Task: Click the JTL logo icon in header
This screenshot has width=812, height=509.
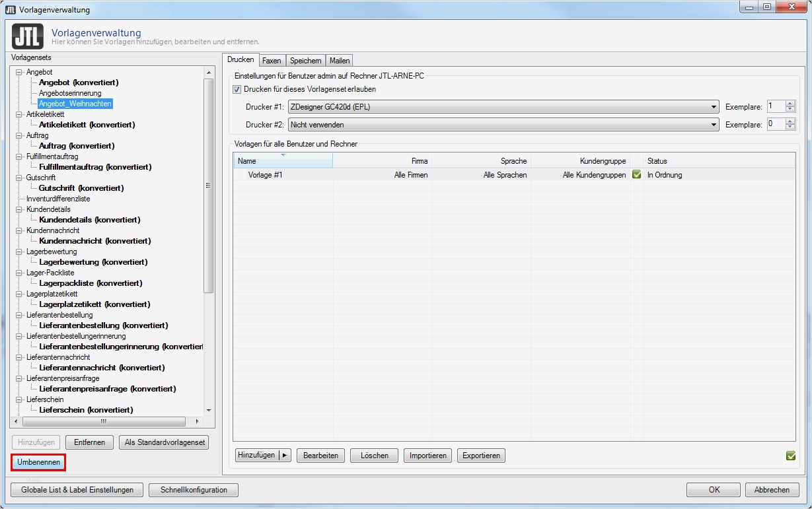Action: (x=28, y=36)
